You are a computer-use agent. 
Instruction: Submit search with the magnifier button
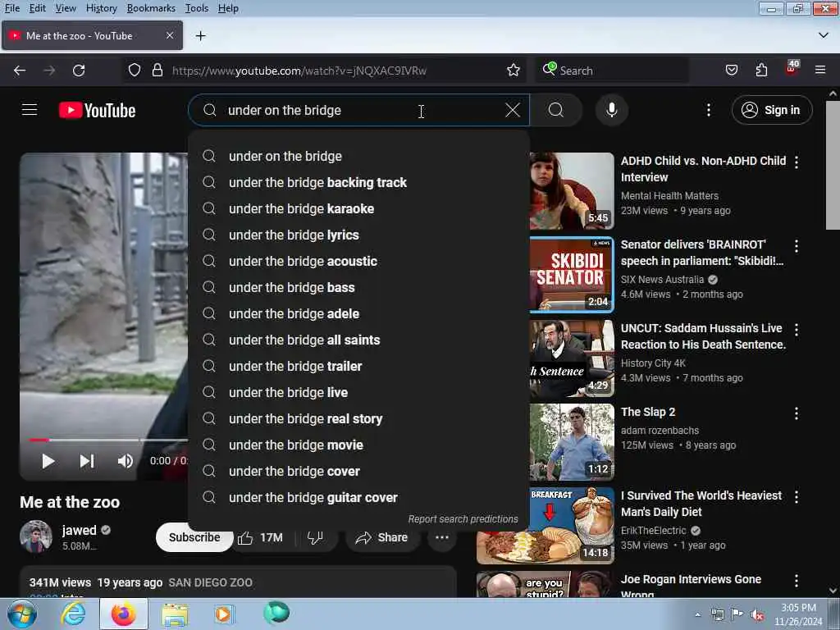pos(555,110)
